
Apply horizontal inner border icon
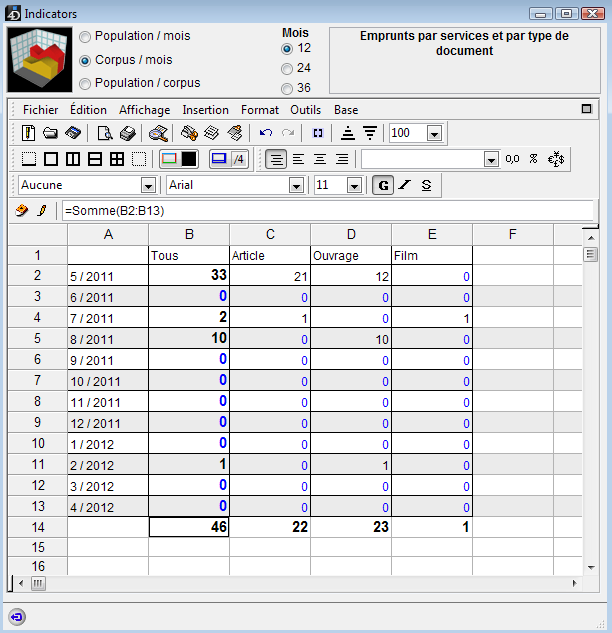tap(95, 159)
